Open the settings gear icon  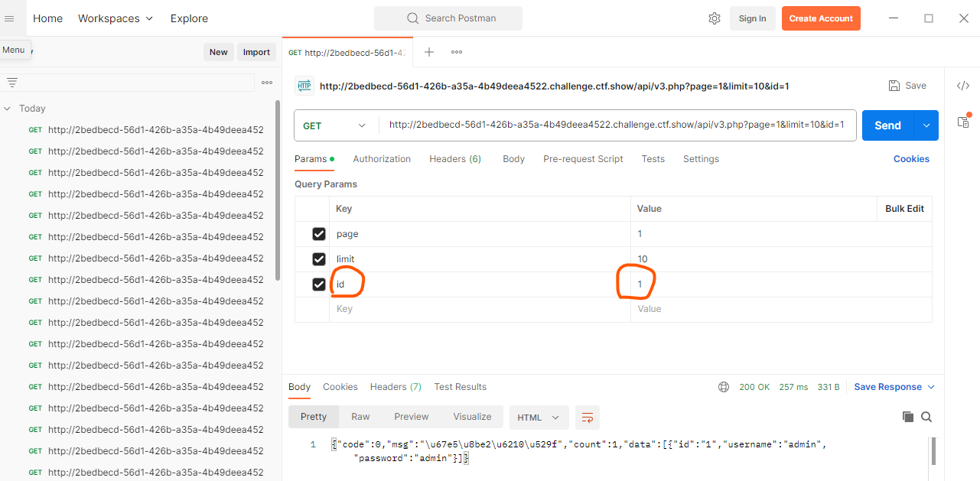(x=715, y=18)
